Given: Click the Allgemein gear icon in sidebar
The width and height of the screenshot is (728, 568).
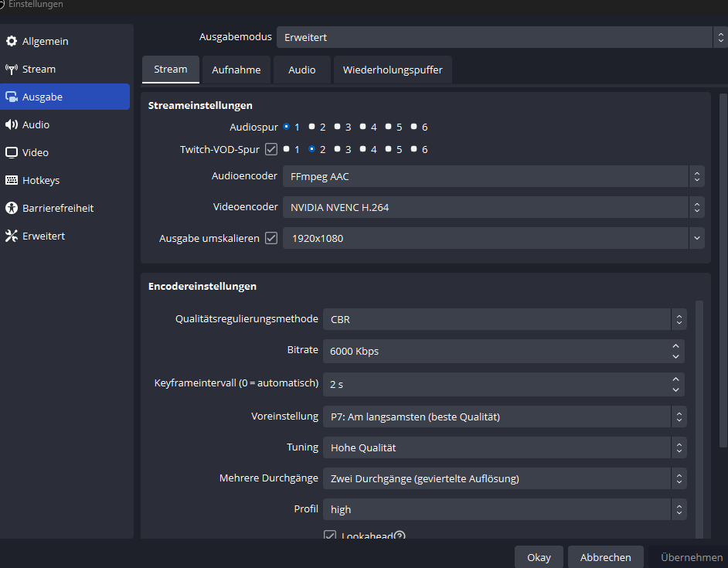Looking at the screenshot, I should [12, 41].
